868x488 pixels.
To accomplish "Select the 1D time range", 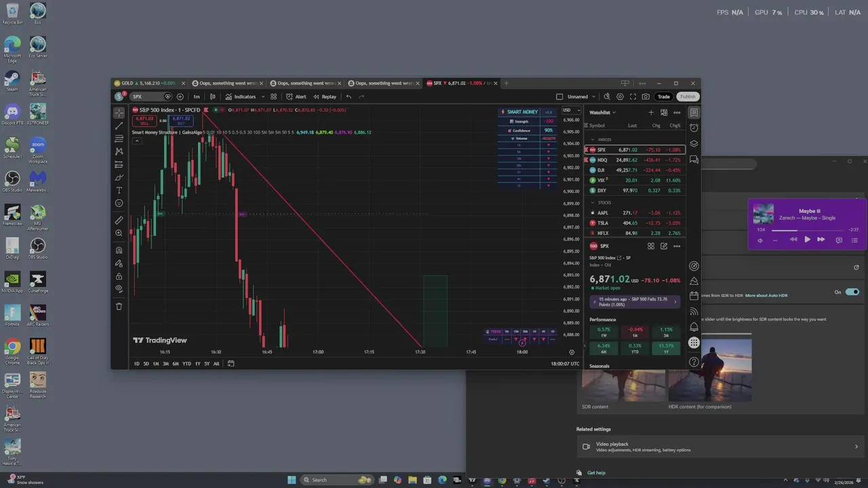I will pos(136,364).
